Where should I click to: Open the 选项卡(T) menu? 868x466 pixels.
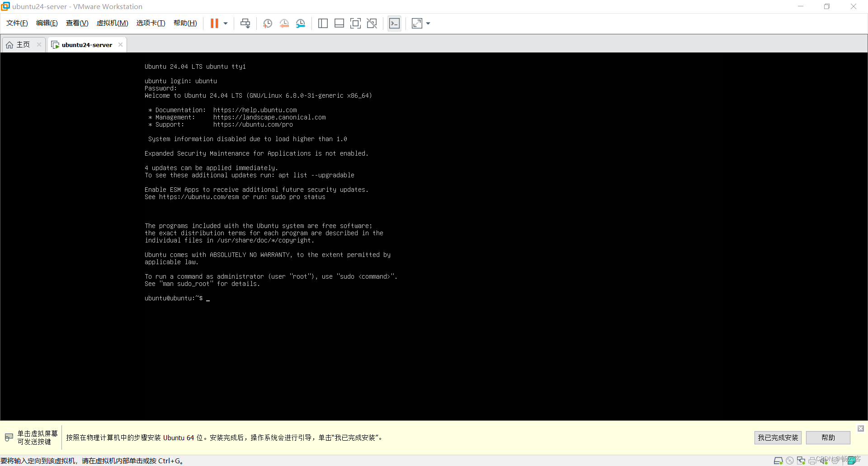(151, 23)
